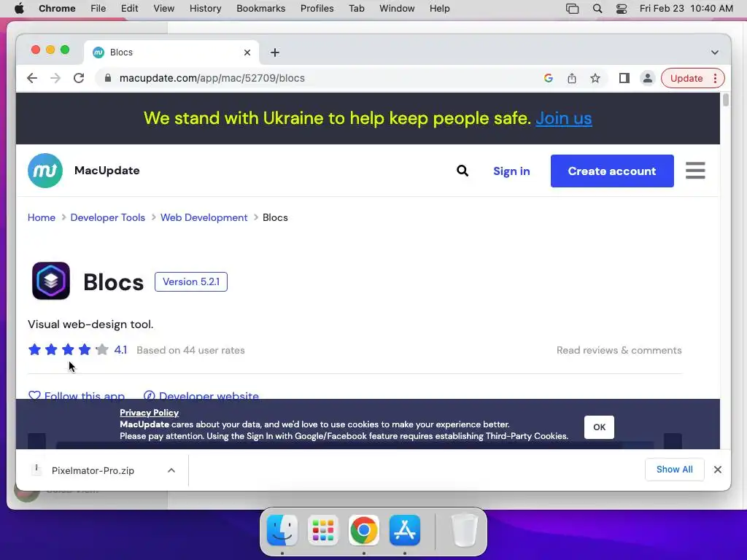Click Show All downloads
This screenshot has height=560, width=747.
674,470
